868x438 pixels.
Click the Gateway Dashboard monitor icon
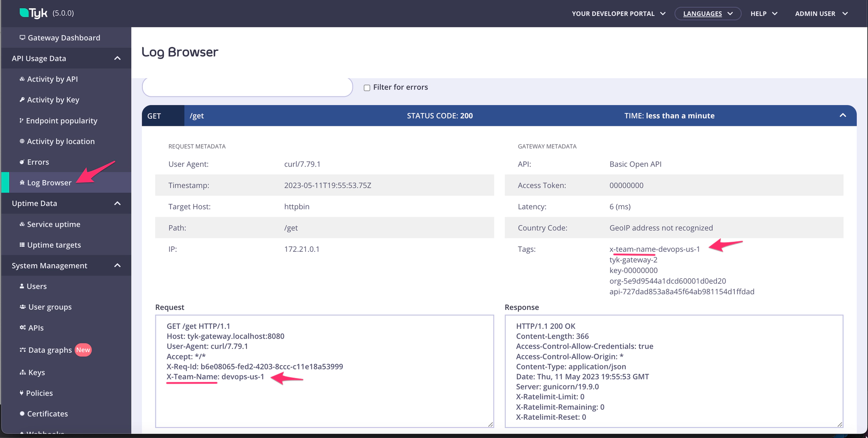22,38
